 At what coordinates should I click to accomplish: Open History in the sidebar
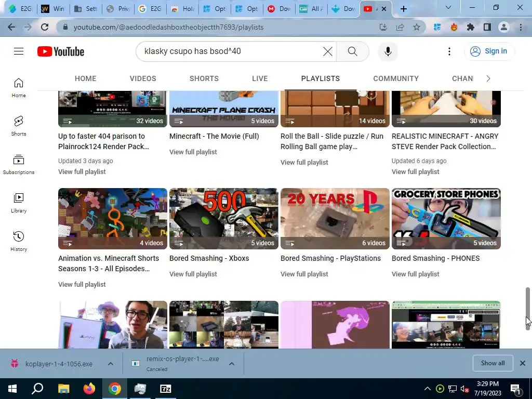[19, 241]
